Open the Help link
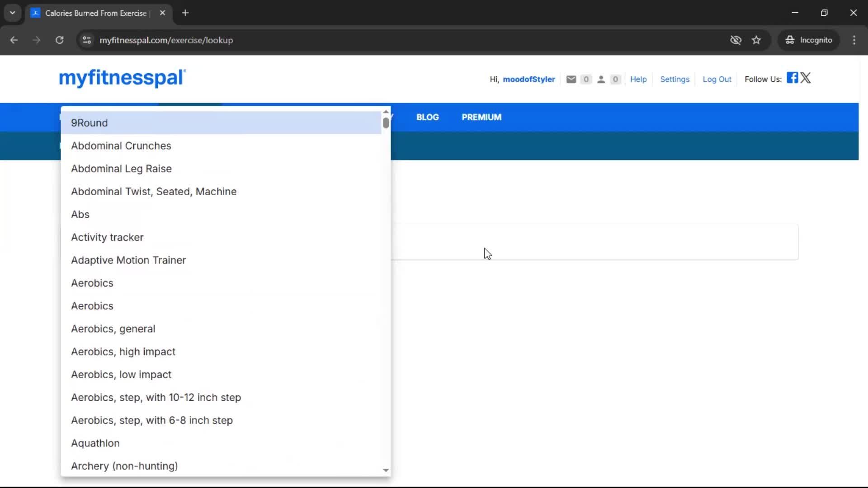 click(x=638, y=79)
